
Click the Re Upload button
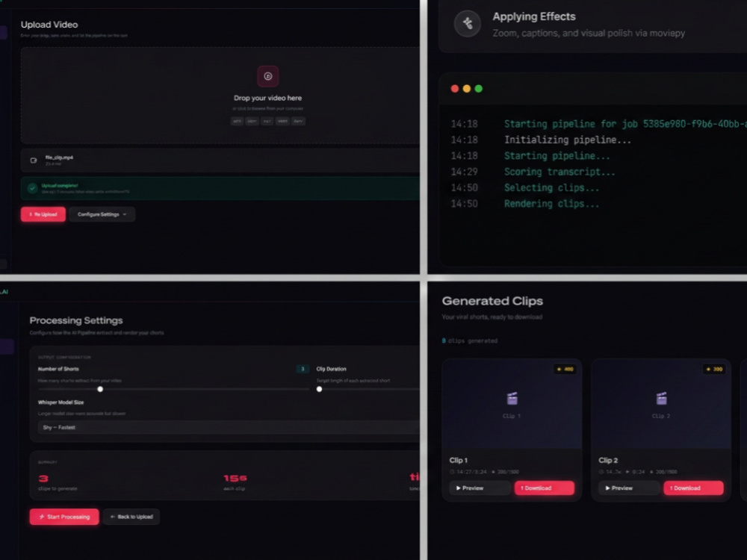(x=43, y=214)
